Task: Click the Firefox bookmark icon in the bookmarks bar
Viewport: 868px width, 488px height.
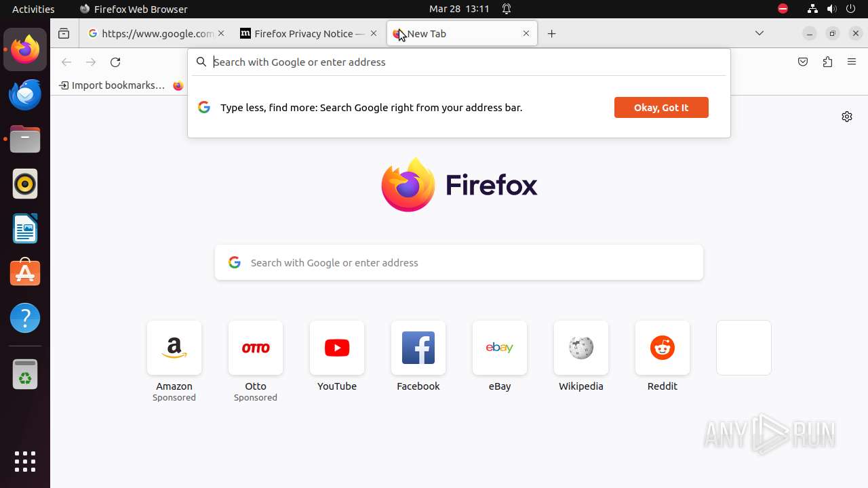Action: (178, 85)
